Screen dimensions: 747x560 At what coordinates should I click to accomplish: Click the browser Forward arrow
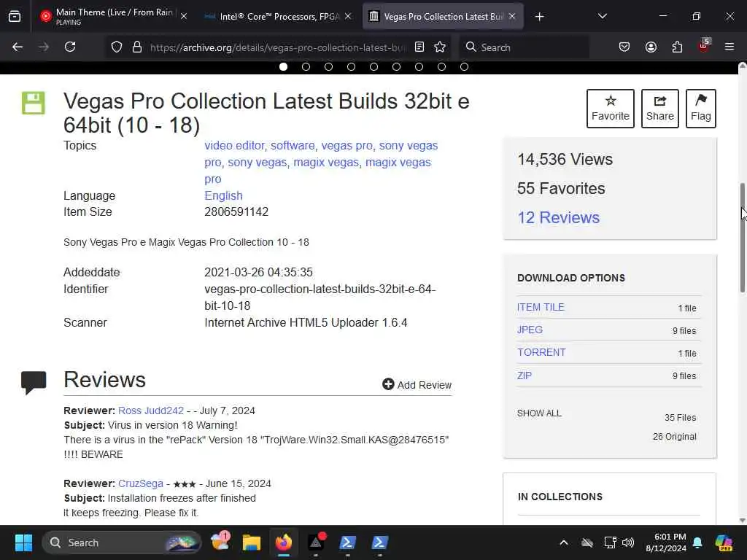pos(44,47)
